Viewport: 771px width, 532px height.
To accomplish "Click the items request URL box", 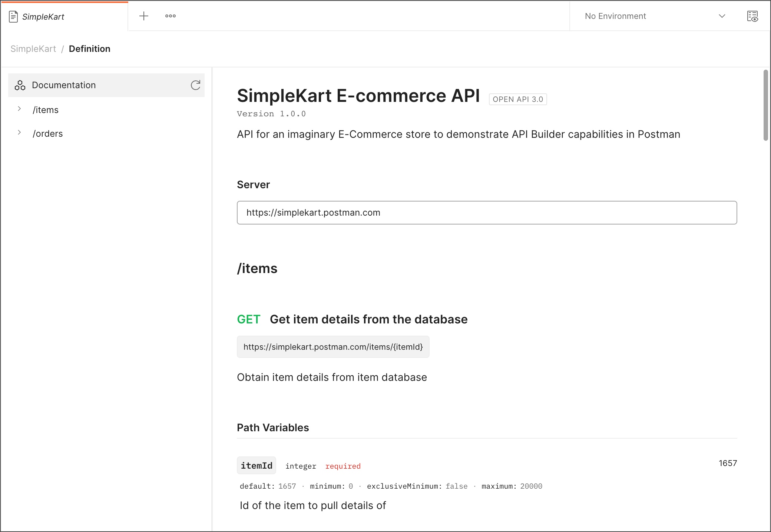I will (x=333, y=347).
